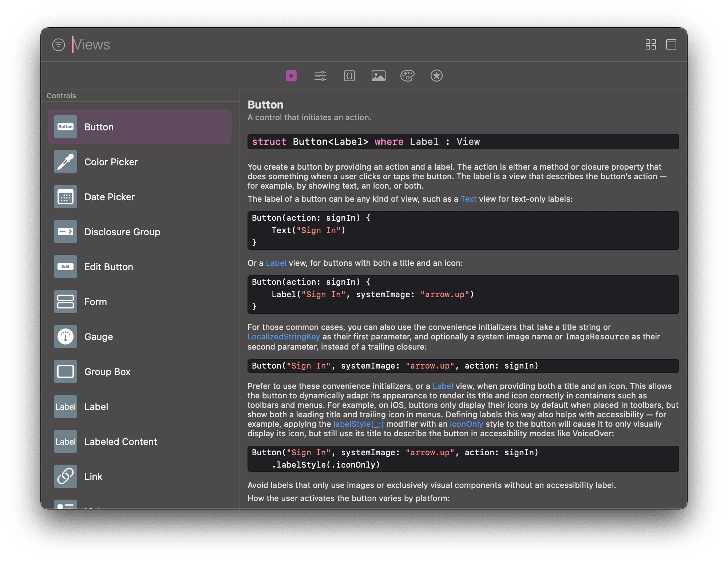Click the struct Button declaration code block
The image size is (728, 563).
point(463,142)
